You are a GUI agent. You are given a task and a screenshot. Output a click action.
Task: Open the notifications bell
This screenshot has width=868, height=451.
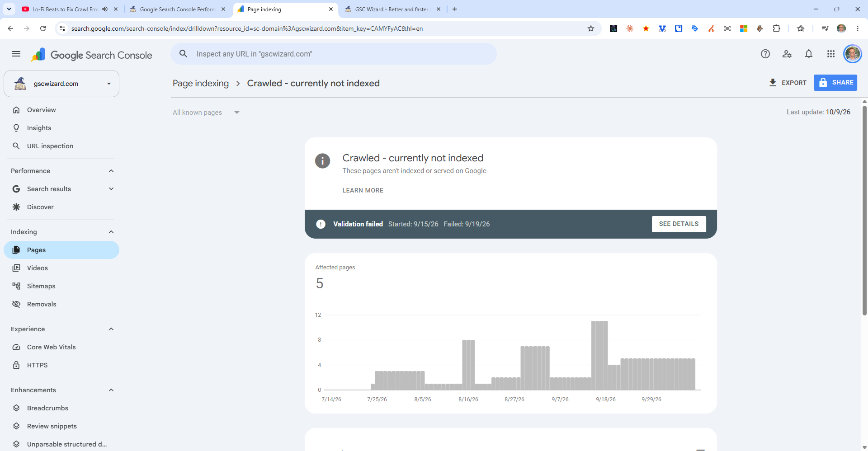point(809,54)
